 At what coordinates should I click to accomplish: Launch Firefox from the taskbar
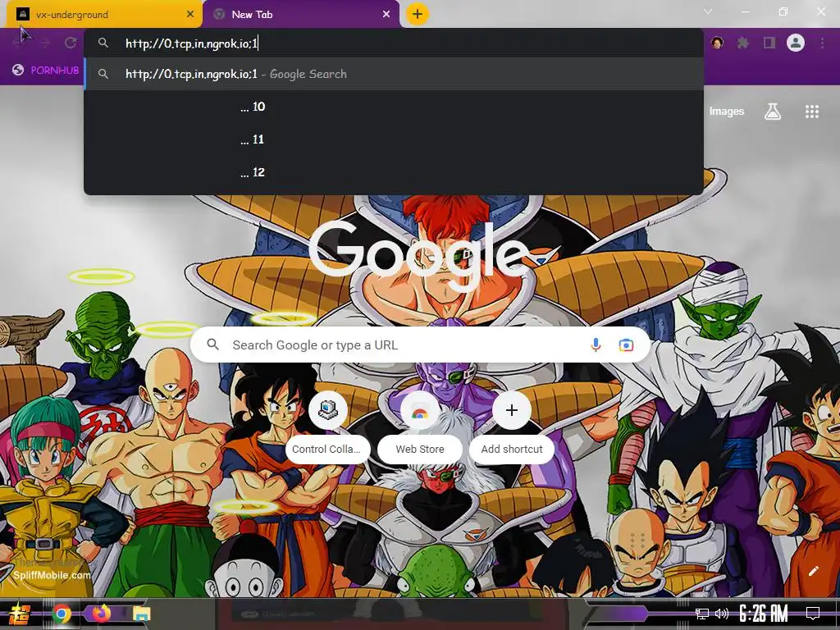(x=102, y=614)
